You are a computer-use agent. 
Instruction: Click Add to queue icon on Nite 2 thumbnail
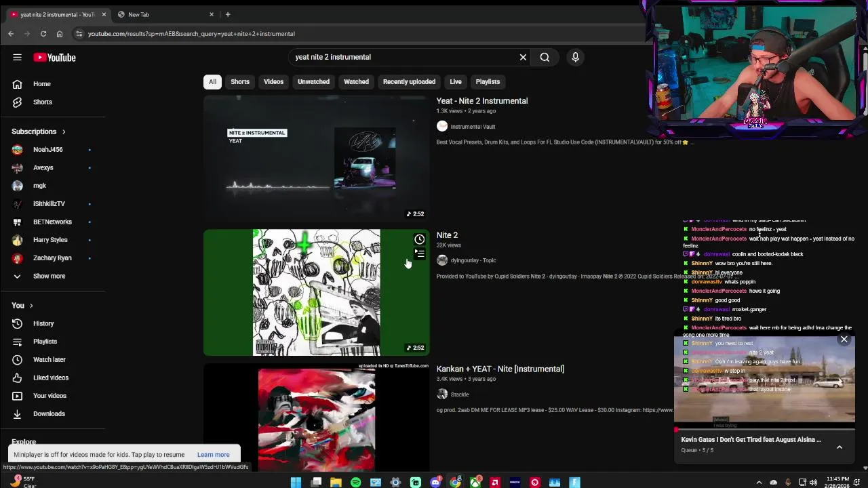pos(420,254)
